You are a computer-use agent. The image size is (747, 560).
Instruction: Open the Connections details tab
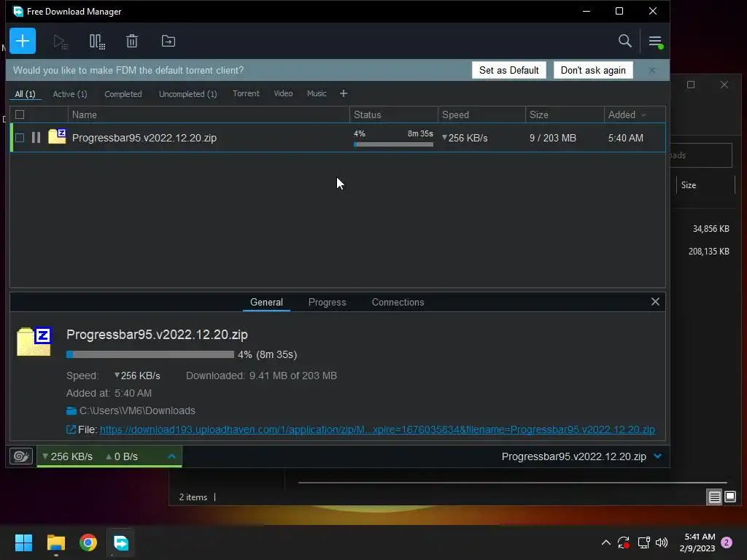(398, 302)
